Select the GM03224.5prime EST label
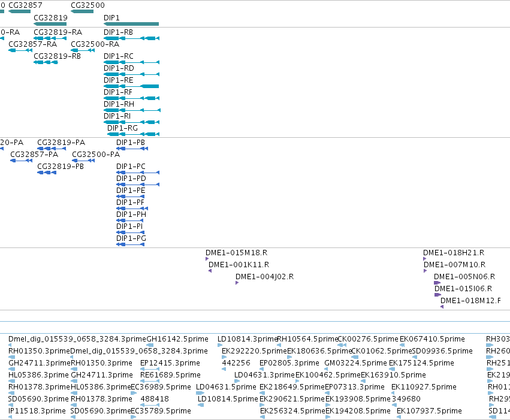Image resolution: width=510 pixels, height=420 pixels. [x=356, y=363]
